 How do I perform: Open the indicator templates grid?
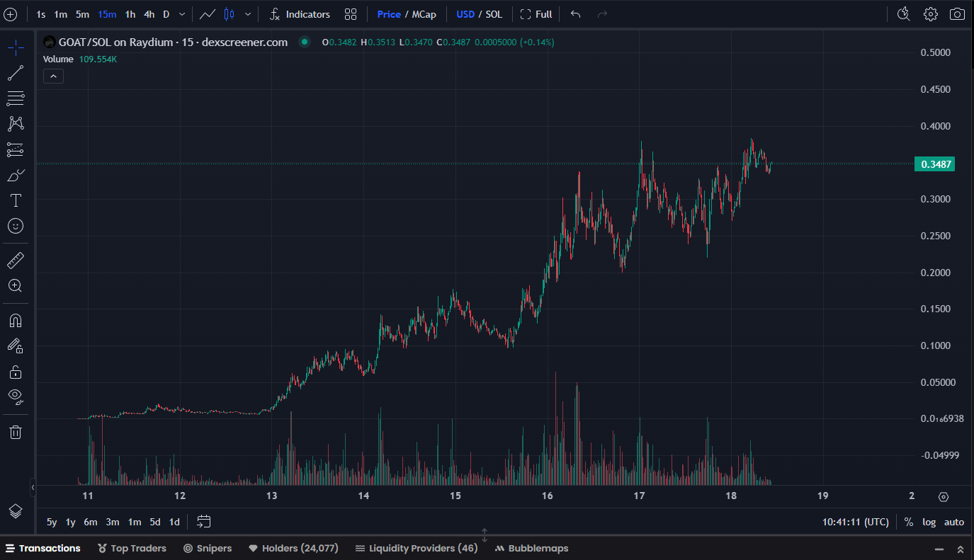[x=351, y=14]
